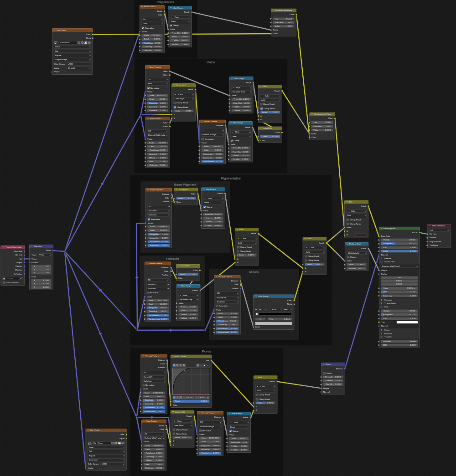Click open image folder icon in Skin-Base node

point(86,43)
